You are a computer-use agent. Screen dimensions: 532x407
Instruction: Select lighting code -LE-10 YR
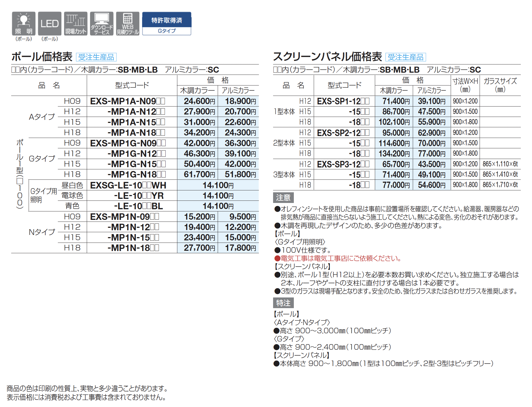(139, 196)
